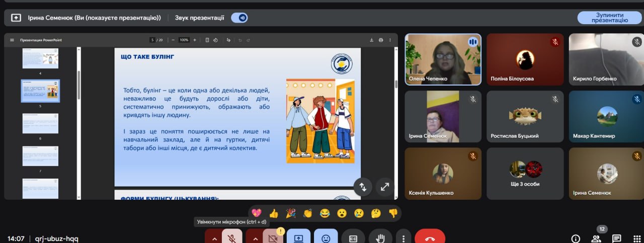Unmute the microphone
Viewport: 644px width, 243px height.
(x=232, y=238)
